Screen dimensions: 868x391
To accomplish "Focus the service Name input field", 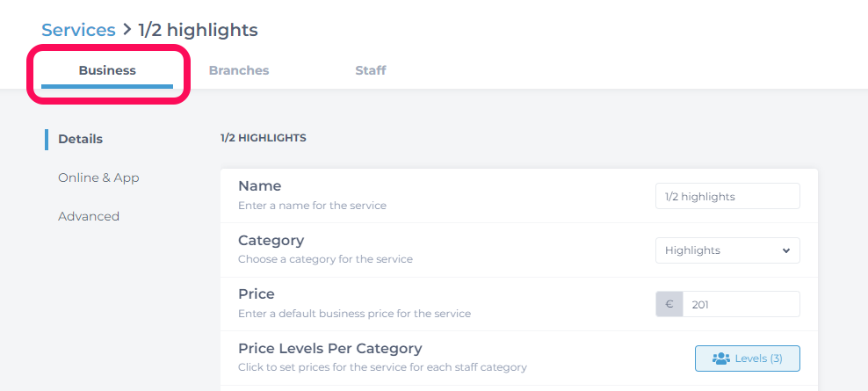I will pyautogui.click(x=727, y=196).
